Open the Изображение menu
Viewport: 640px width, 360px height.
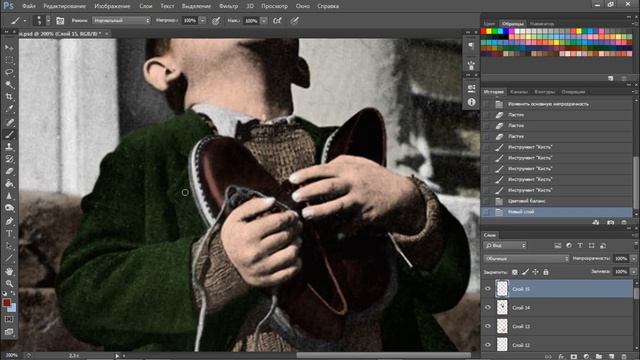112,6
